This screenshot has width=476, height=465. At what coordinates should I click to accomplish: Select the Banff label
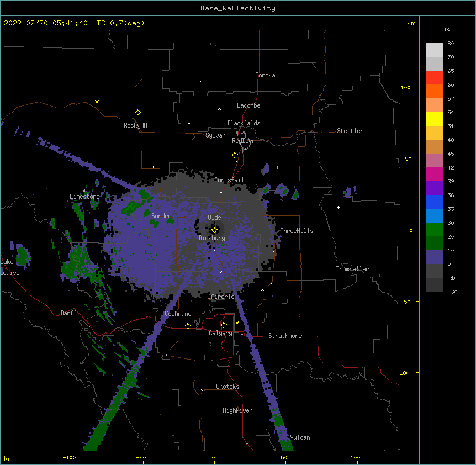coord(68,313)
